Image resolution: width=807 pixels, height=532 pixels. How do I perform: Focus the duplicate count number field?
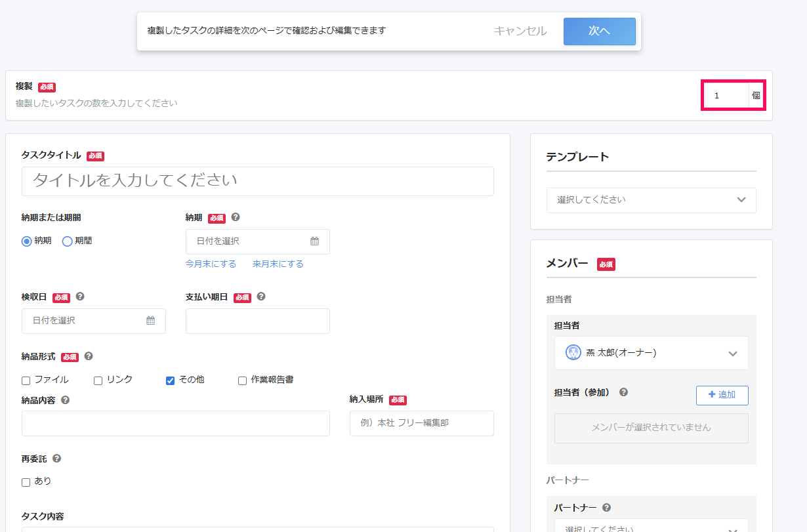tap(726, 95)
